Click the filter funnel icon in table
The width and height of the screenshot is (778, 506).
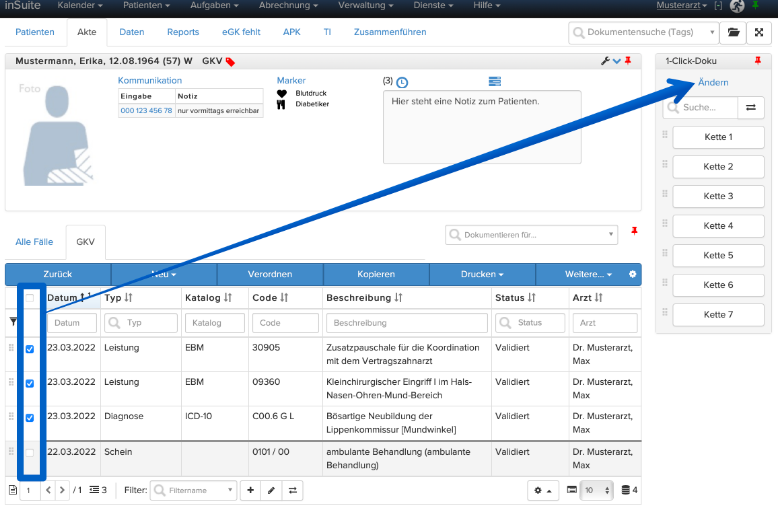[x=13, y=322]
